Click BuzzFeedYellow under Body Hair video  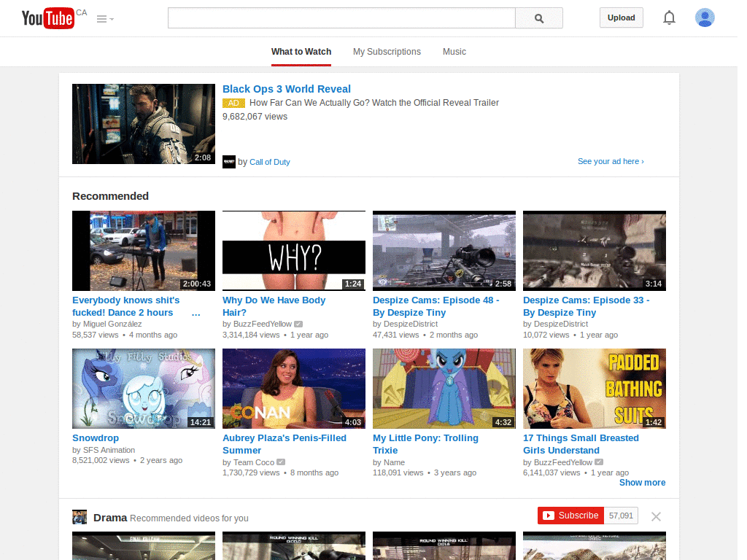pyautogui.click(x=263, y=324)
